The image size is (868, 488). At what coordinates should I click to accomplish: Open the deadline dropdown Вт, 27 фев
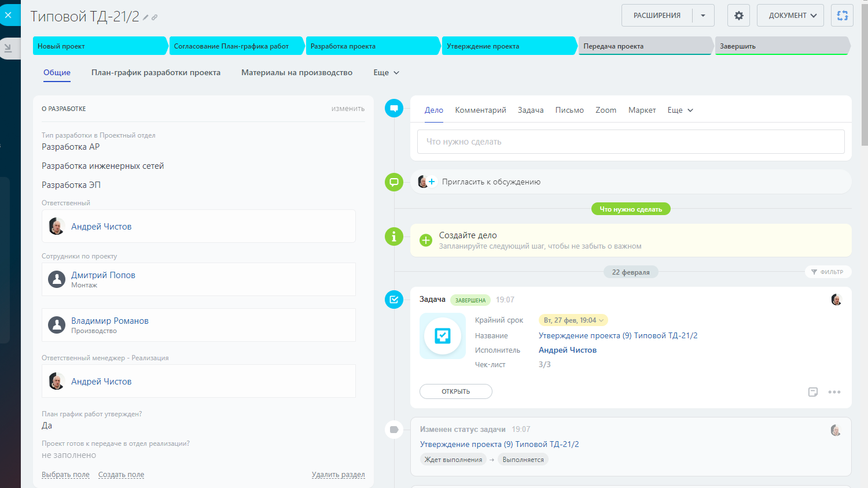point(573,320)
